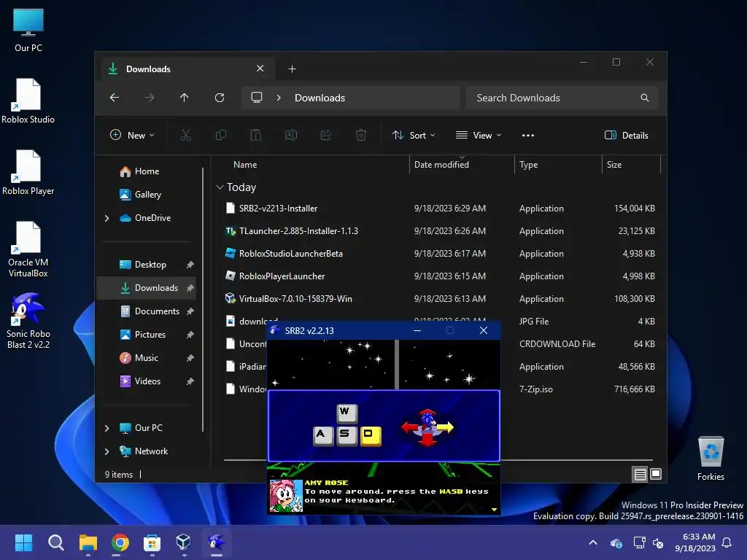Open File Explorer from taskbar
This screenshot has height=560, width=747.
(88, 542)
